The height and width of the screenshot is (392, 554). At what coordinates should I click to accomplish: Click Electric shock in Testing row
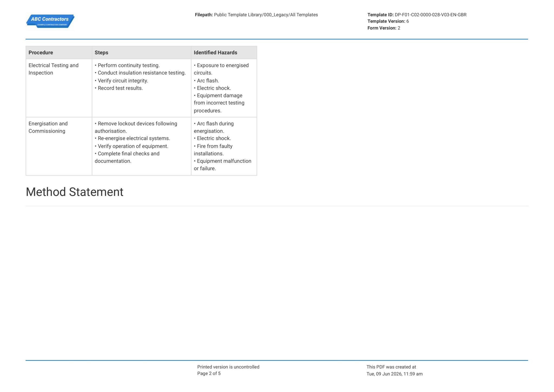(212, 88)
